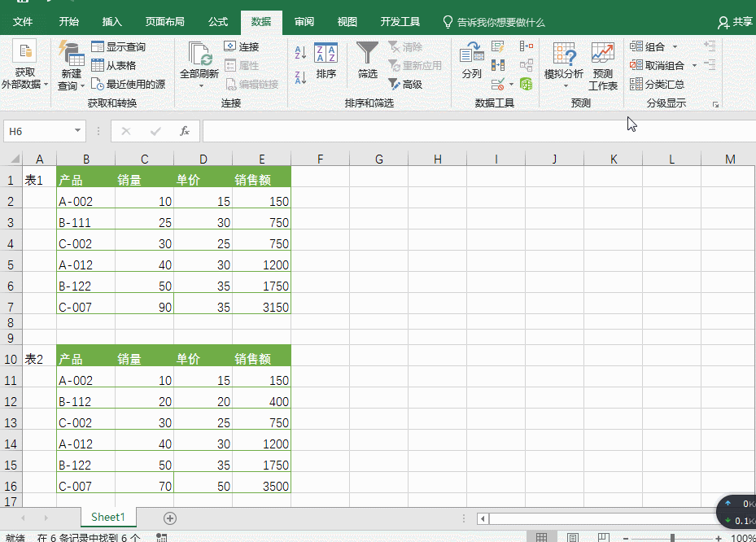Open the 排序 sort dialog
The height and width of the screenshot is (542, 756).
click(x=326, y=60)
